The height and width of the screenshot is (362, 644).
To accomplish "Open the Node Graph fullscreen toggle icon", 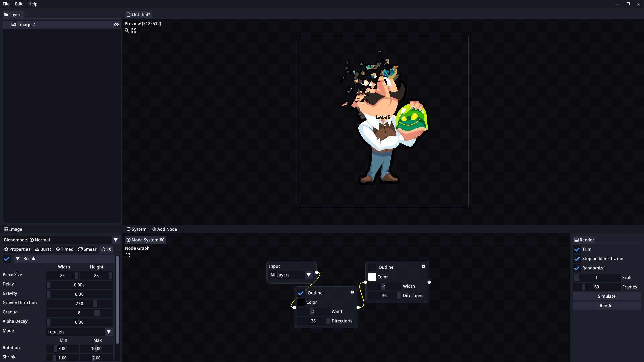I will pyautogui.click(x=128, y=255).
